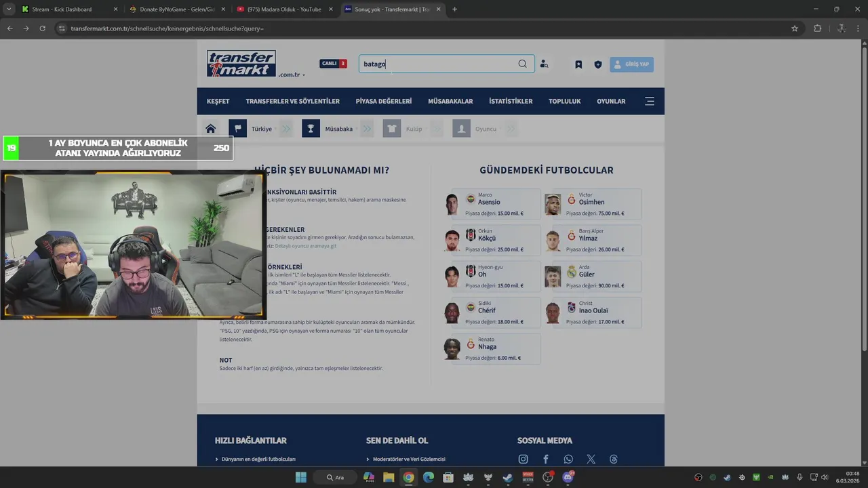
Task: Click the jersey icon beside Kulüp
Action: [x=392, y=129]
